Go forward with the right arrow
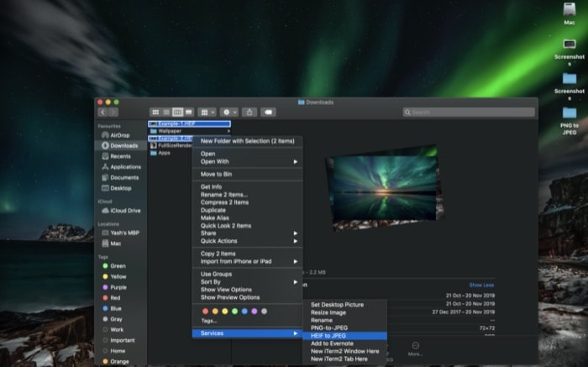Screen dimensions: 588x367 (113, 112)
